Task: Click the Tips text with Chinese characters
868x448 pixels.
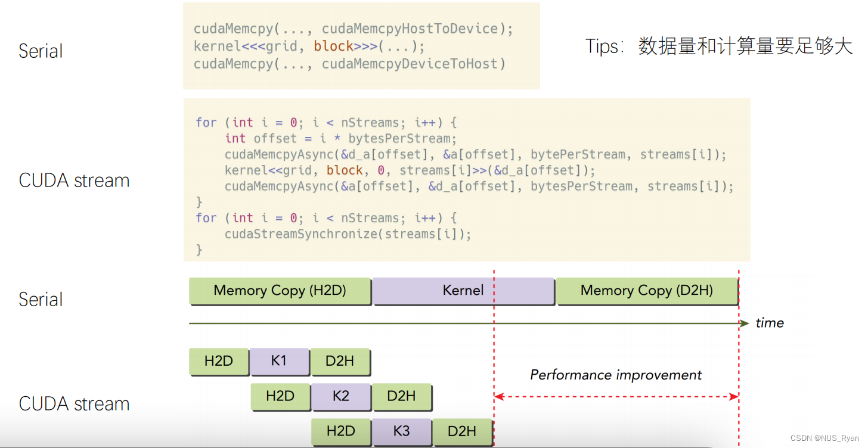Action: pyautogui.click(x=719, y=46)
